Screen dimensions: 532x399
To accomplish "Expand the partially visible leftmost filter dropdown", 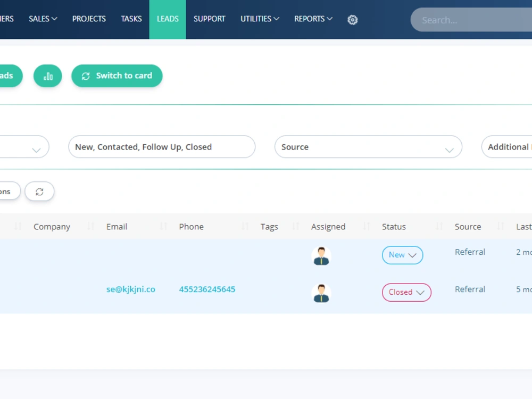I will point(24,147).
